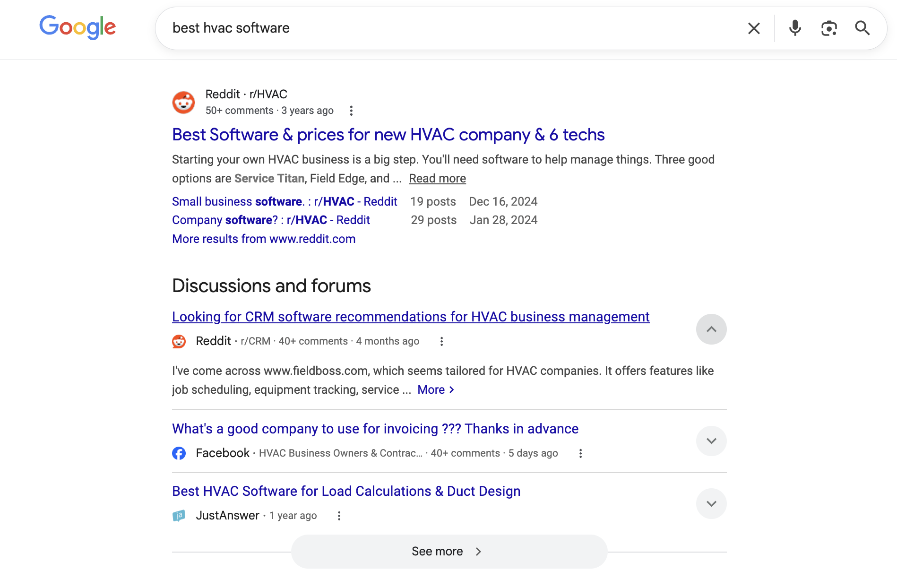Focus the search input field
Image resolution: width=897 pixels, height=588 pixels.
point(449,28)
